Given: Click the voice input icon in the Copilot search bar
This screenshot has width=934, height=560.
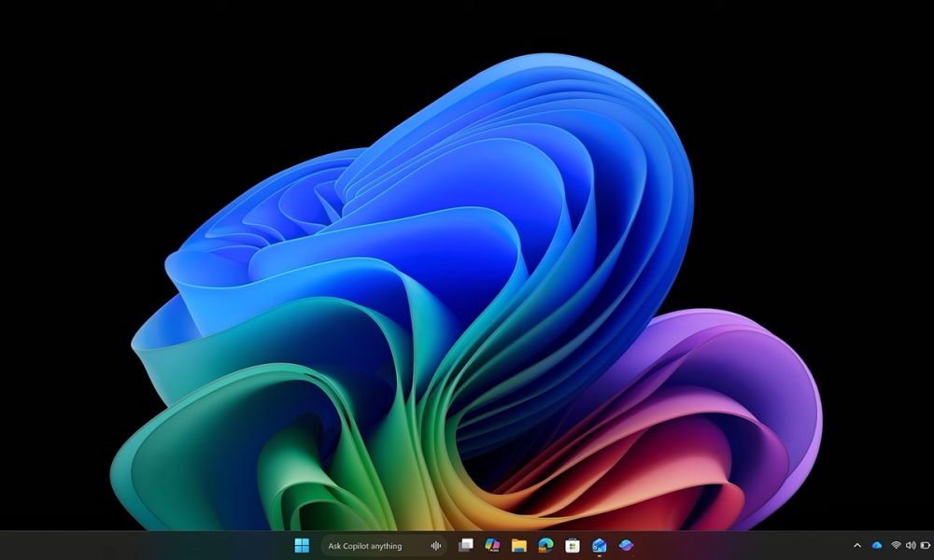Looking at the screenshot, I should click(436, 546).
